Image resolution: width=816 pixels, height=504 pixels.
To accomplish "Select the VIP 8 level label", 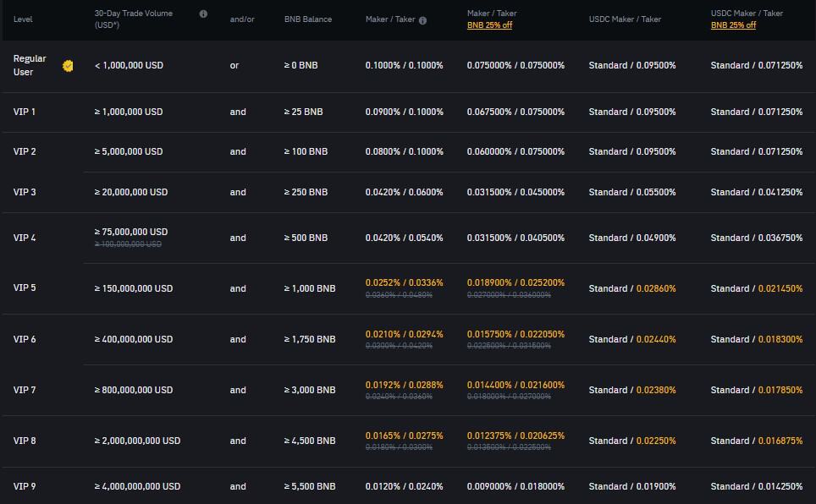I will point(25,441).
